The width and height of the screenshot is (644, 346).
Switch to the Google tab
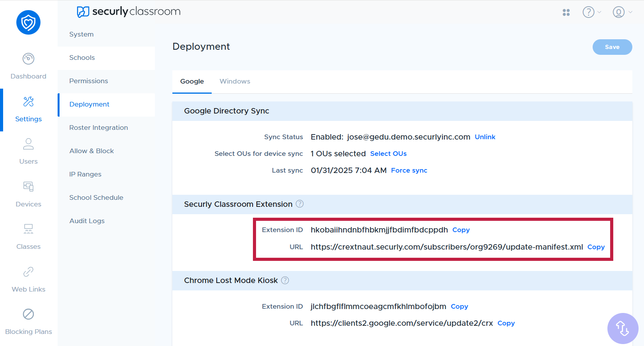click(192, 81)
